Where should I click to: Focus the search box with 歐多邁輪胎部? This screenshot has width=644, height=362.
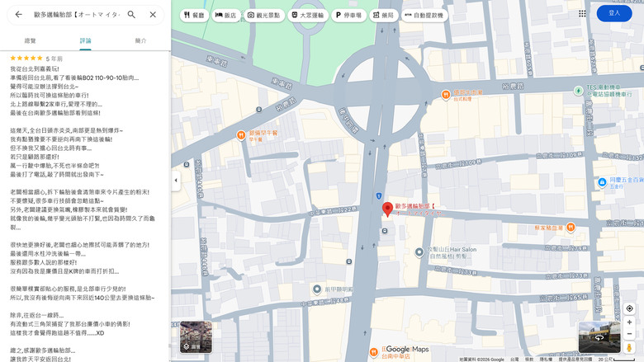pos(78,14)
